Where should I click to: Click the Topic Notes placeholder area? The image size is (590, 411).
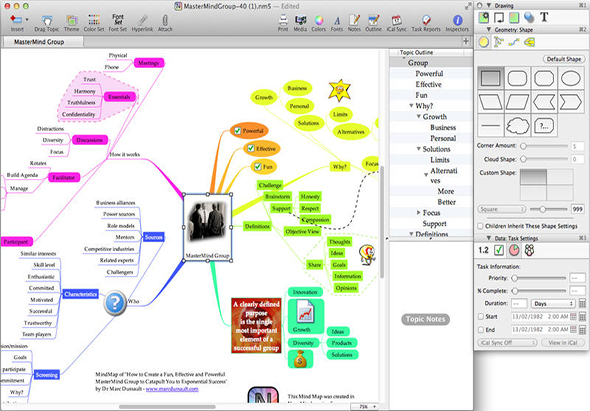coord(425,319)
